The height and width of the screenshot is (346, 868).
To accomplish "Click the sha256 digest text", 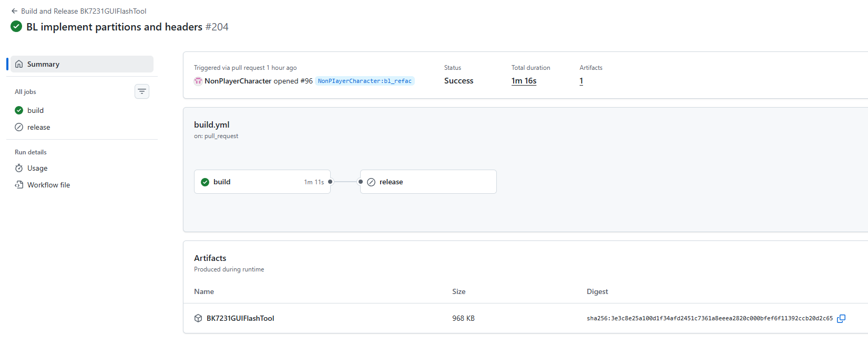I will tap(710, 318).
